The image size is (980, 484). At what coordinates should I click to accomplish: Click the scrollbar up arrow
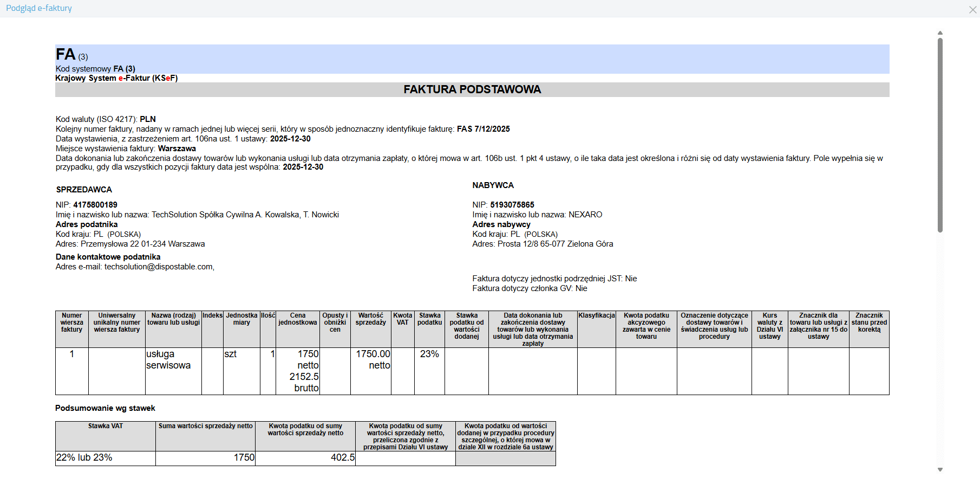coord(940,33)
